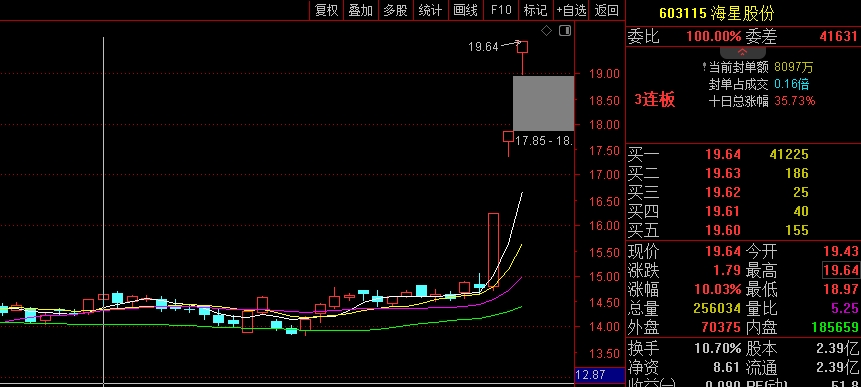Open the 复权 toolbar option

pyautogui.click(x=326, y=10)
